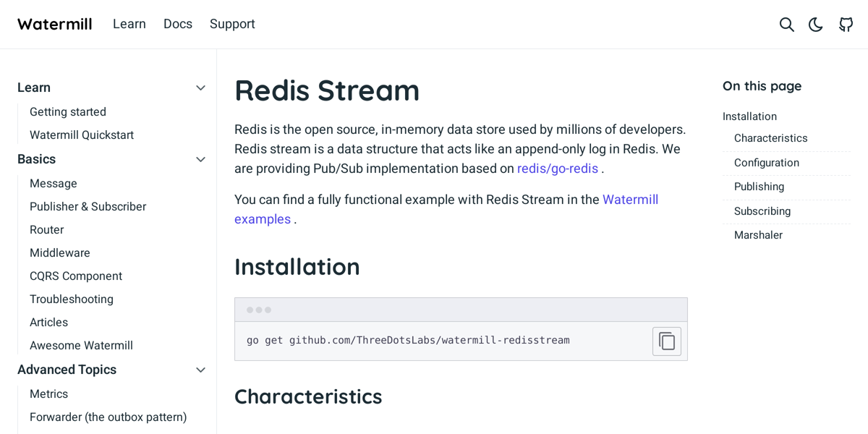
Task: Collapse the Learn section chevron
Action: pyautogui.click(x=200, y=88)
